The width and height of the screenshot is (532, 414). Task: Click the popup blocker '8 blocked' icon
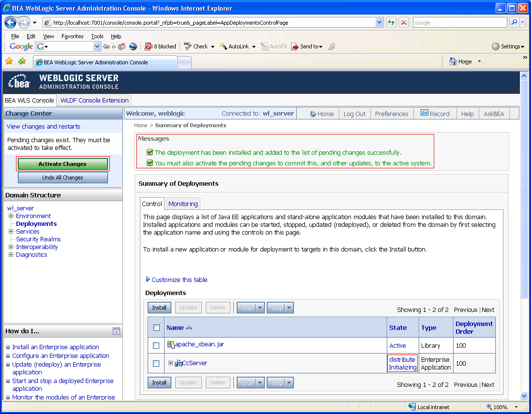[x=148, y=46]
